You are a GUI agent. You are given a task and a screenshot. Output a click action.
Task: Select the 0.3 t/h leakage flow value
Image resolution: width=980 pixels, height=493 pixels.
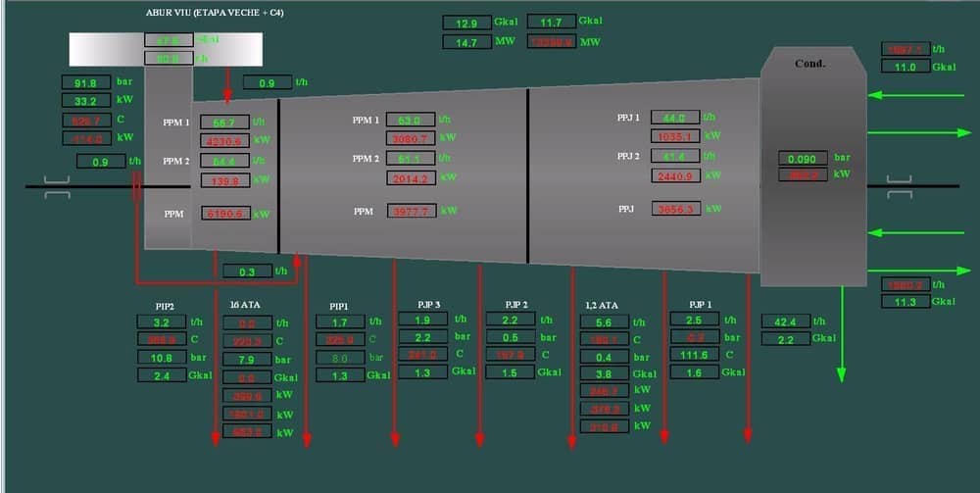(x=248, y=271)
